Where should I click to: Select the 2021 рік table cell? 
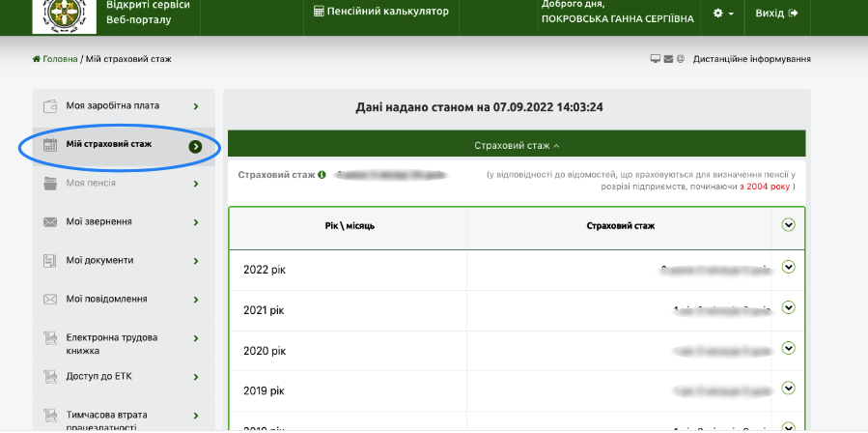(349, 310)
